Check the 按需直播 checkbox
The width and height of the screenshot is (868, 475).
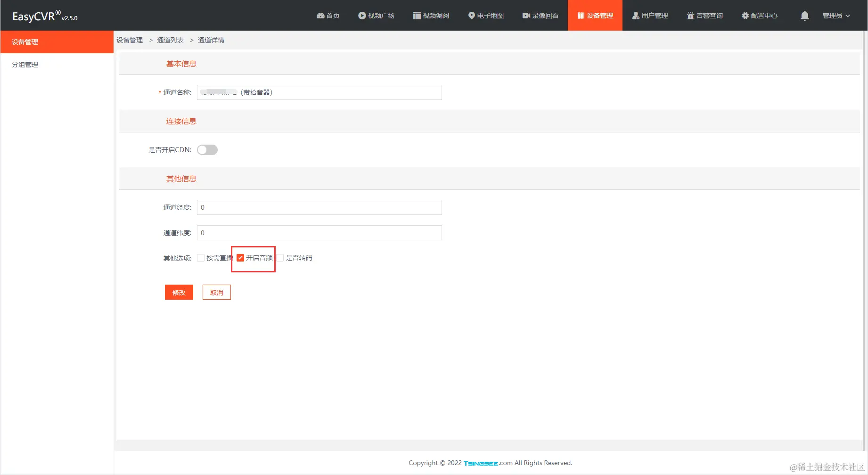(x=201, y=258)
